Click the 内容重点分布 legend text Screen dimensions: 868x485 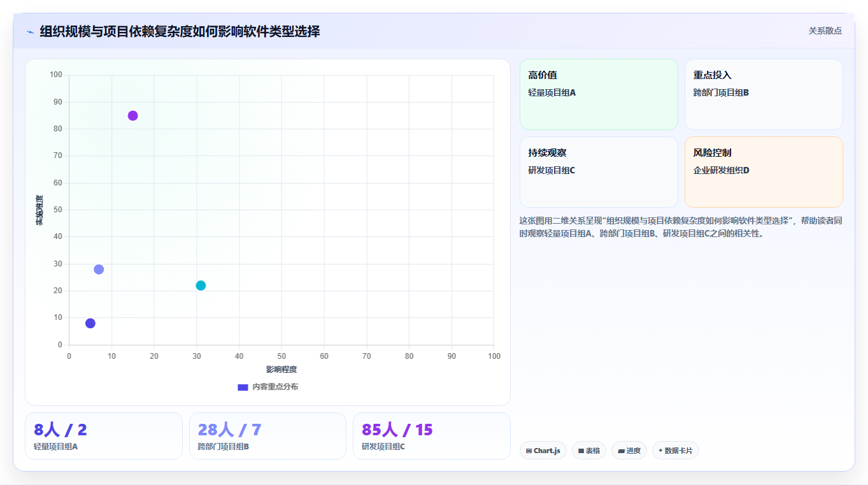pos(275,387)
